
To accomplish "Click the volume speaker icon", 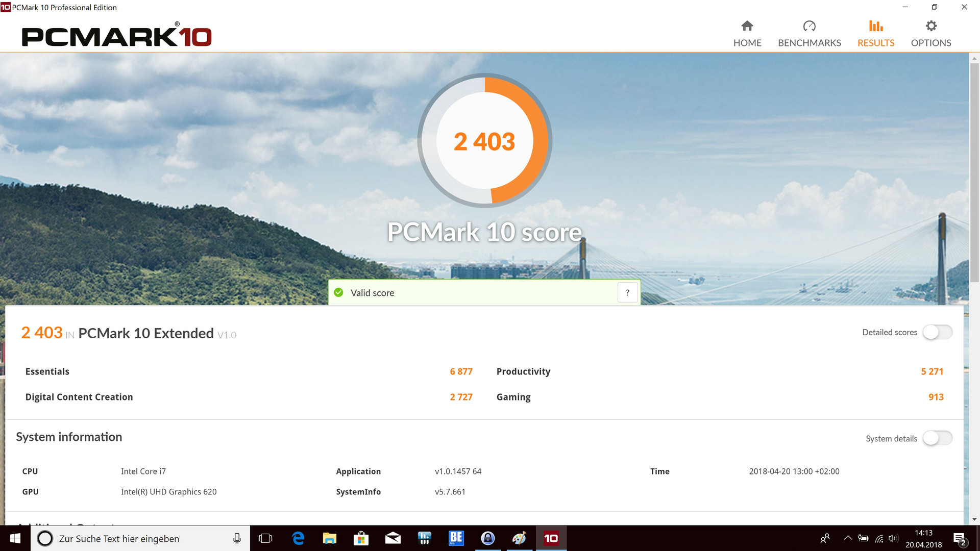I will pos(893,538).
